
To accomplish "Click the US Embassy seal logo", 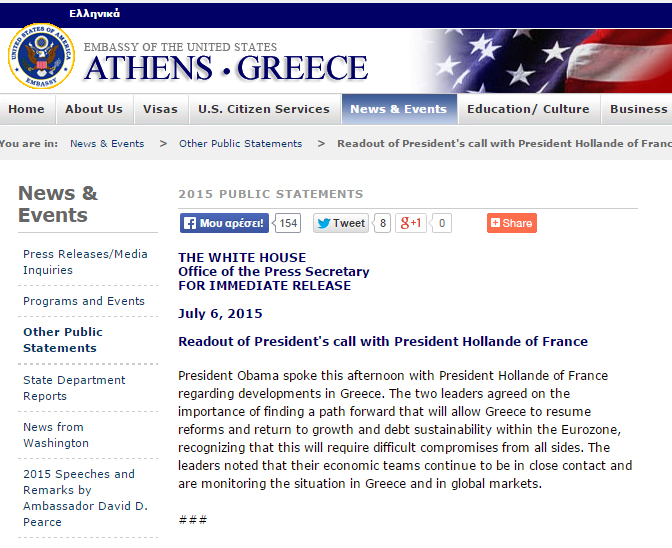I will click(41, 58).
